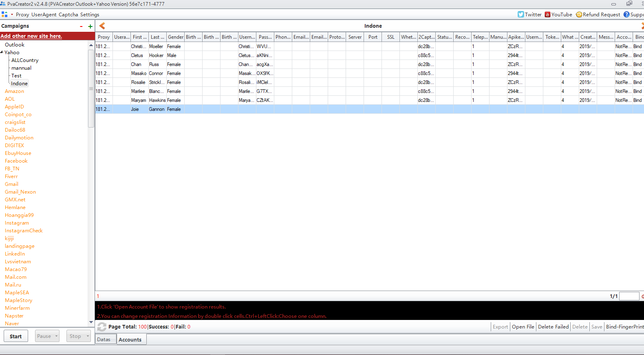Open the Twitter link icon
The height and width of the screenshot is (355, 644).
(520, 14)
